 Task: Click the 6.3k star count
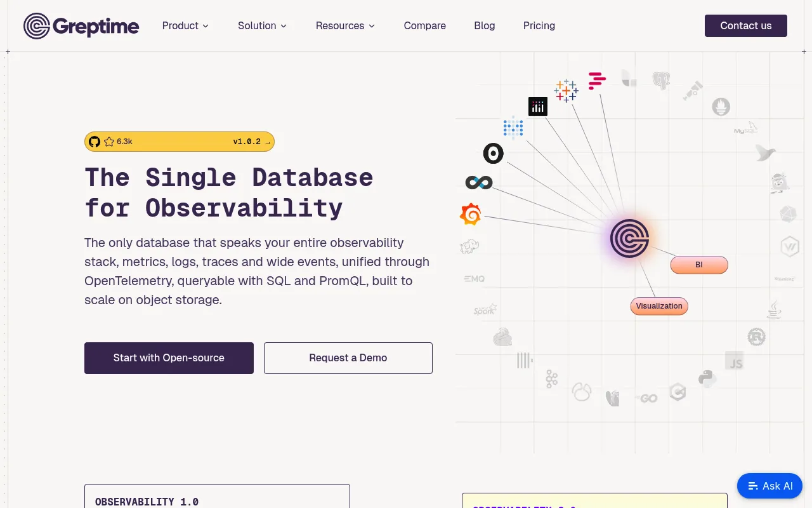(x=124, y=142)
